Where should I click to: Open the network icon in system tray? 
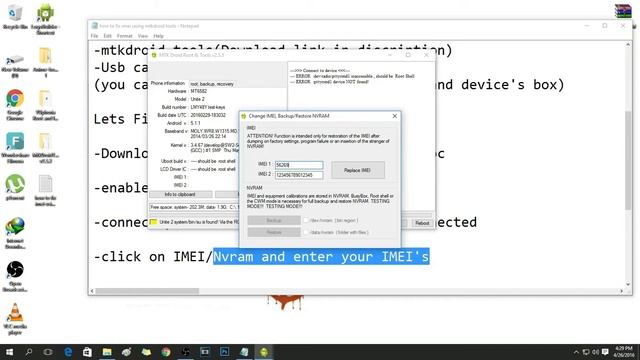[x=586, y=352]
